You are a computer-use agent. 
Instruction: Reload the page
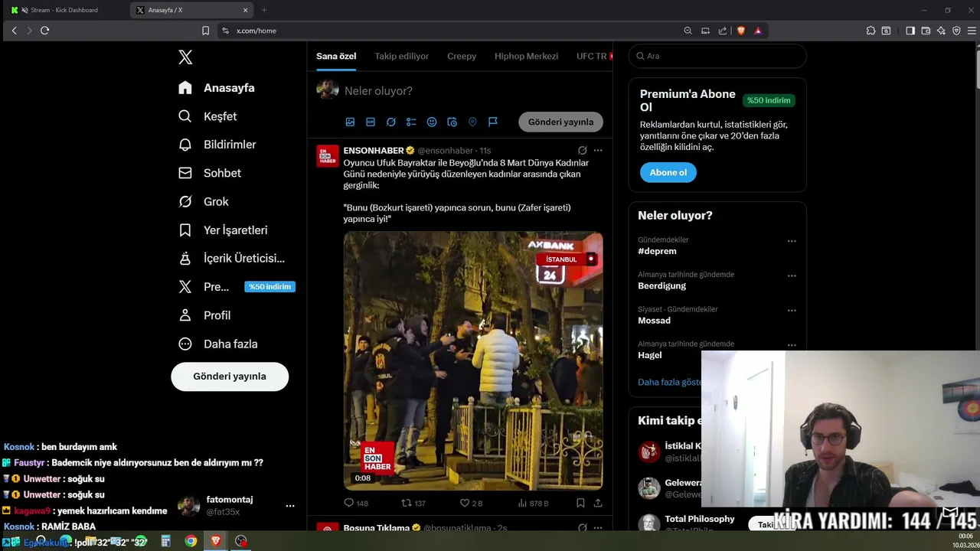[x=44, y=31]
